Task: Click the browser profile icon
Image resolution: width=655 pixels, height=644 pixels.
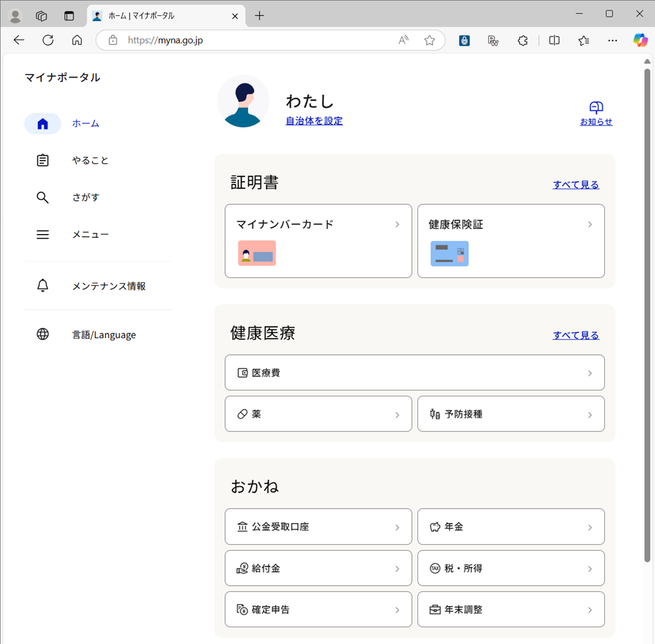Action: click(x=15, y=16)
